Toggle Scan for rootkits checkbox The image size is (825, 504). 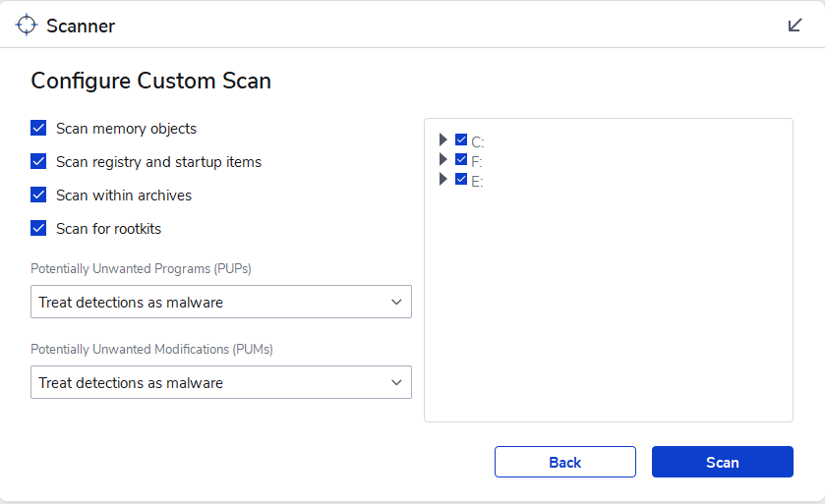39,229
